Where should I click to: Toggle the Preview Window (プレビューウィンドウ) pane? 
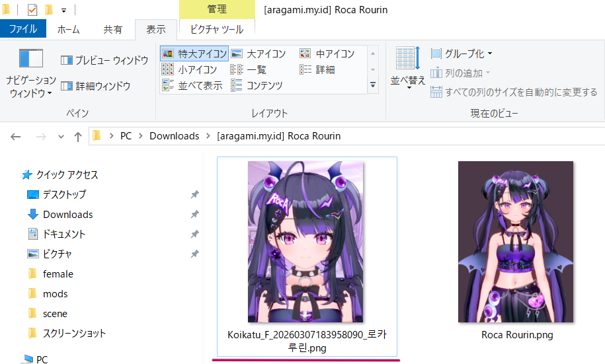click(104, 60)
